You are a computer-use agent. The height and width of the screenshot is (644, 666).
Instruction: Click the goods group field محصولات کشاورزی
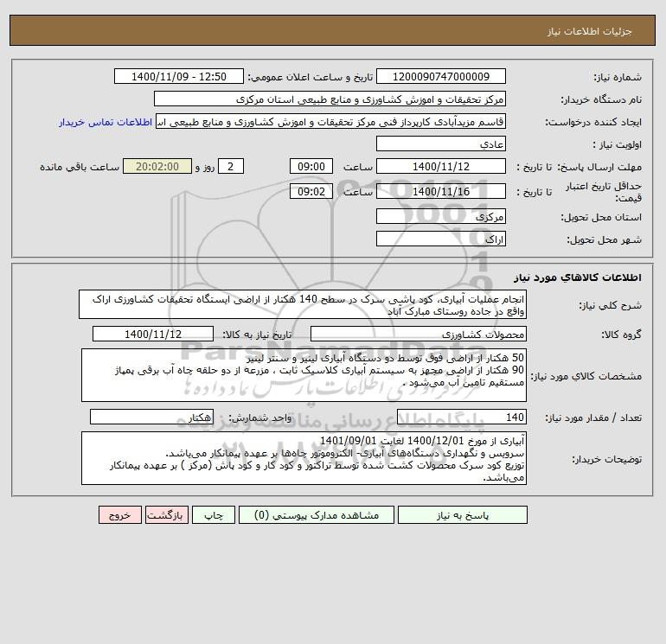click(x=419, y=334)
